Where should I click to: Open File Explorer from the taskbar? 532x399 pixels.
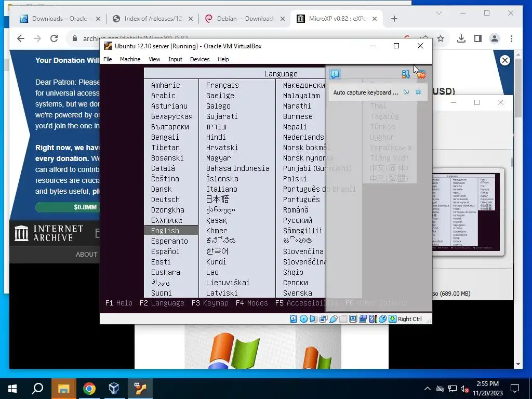tap(64, 389)
